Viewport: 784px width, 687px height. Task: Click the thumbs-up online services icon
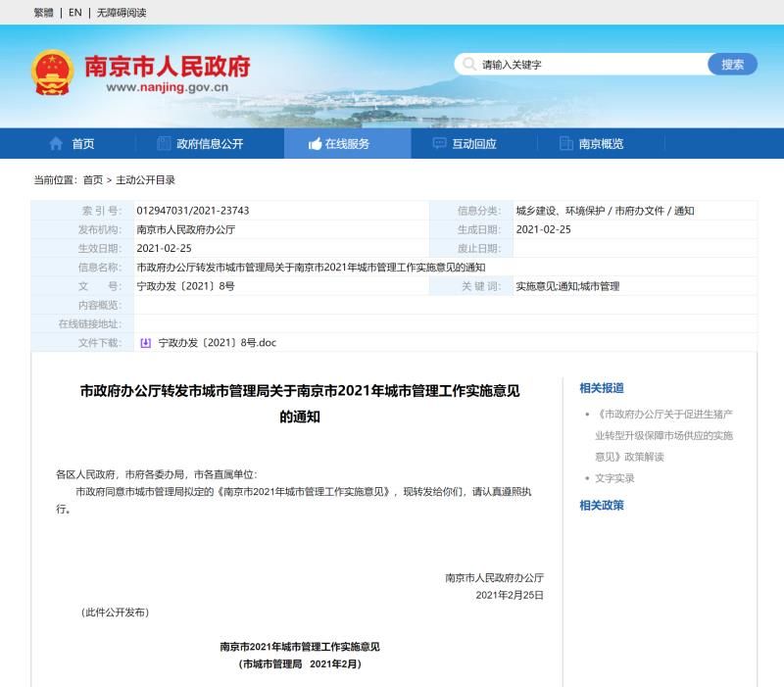(x=315, y=143)
